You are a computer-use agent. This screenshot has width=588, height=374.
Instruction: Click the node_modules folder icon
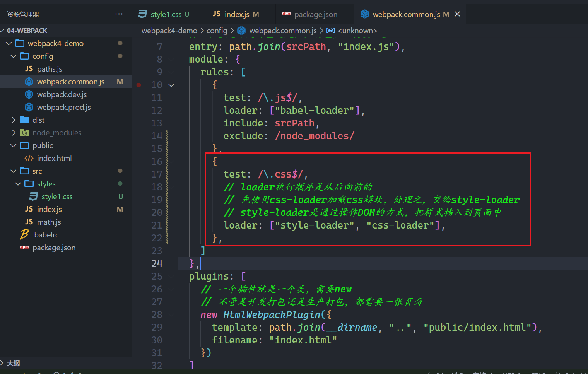(24, 133)
